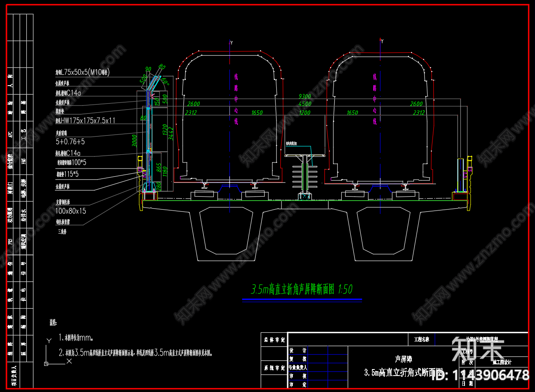
Task: Select the "总体审定" cell
Action: click(x=274, y=339)
